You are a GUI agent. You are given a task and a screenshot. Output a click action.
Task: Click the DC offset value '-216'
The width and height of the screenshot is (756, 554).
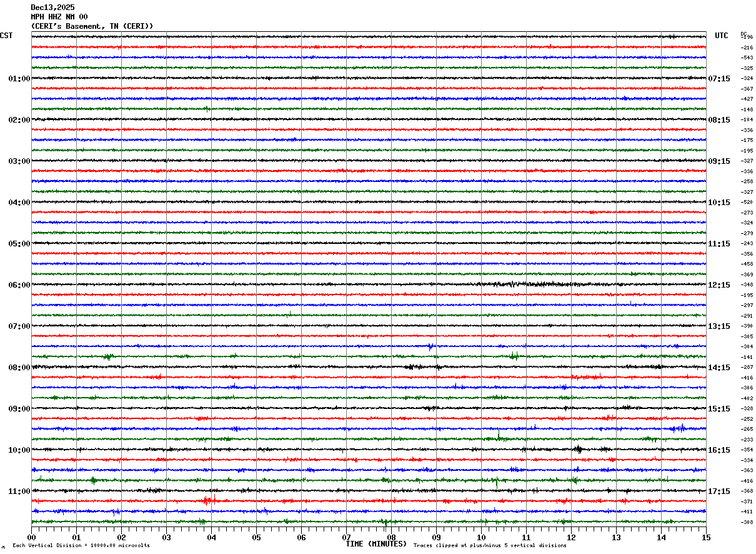point(747,48)
